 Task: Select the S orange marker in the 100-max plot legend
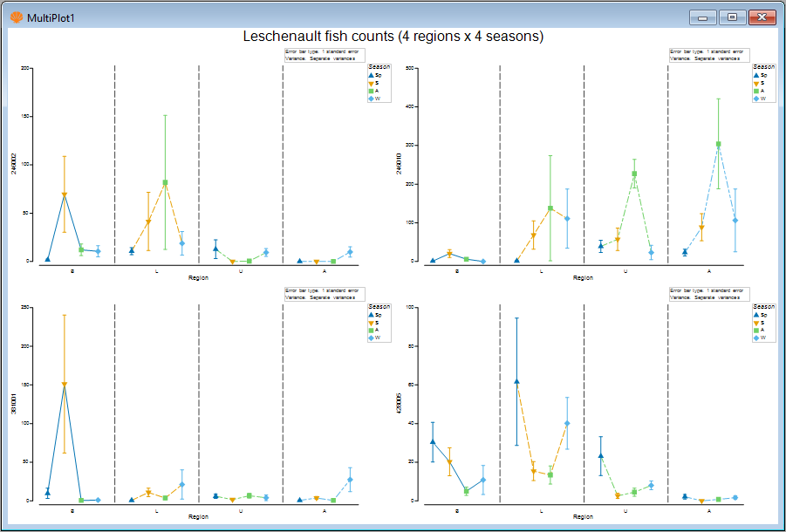click(756, 323)
